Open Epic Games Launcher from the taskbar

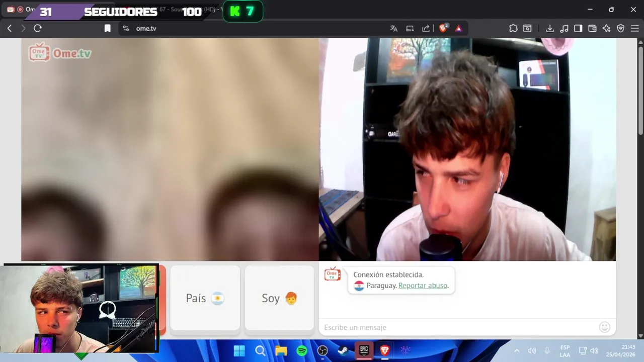tap(364, 350)
